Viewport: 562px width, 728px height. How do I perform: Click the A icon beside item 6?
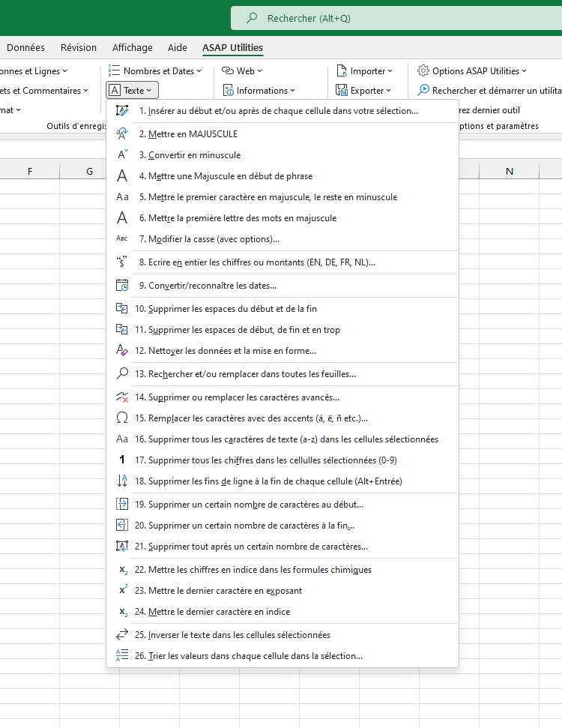(122, 217)
